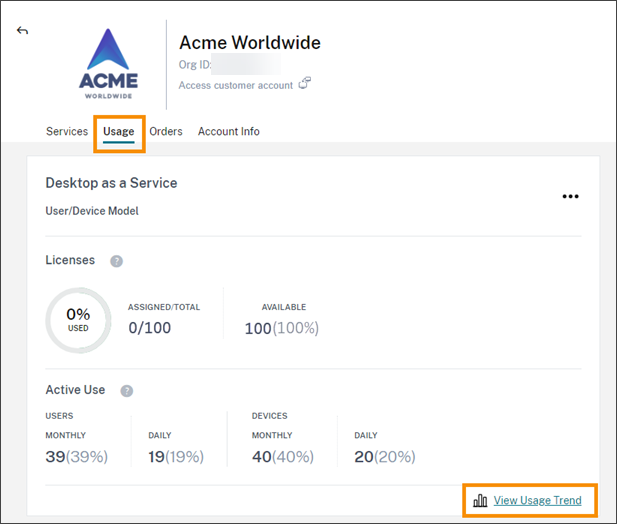Switch to the Services tab
Viewport: 617px width, 524px height.
67,132
